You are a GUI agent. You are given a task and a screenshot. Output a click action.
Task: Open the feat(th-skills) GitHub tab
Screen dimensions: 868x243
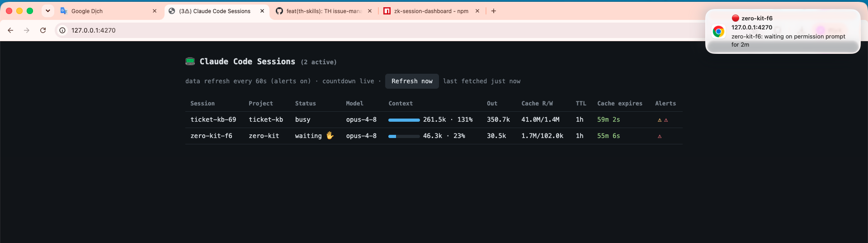pyautogui.click(x=324, y=11)
